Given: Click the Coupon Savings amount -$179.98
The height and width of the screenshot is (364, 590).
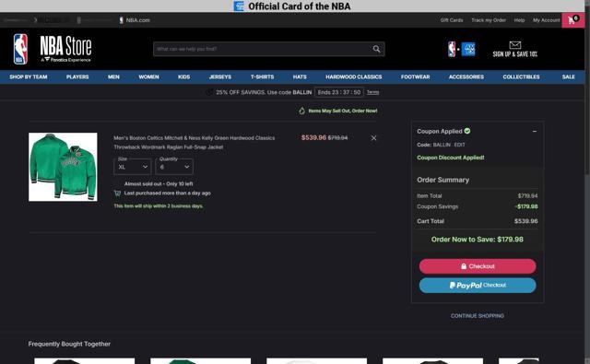Looking at the screenshot, I should point(526,206).
